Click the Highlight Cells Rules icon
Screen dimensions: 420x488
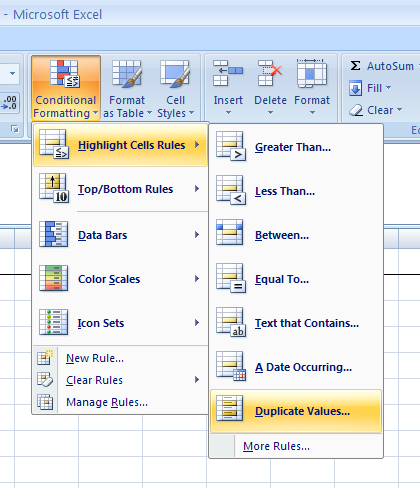point(54,144)
